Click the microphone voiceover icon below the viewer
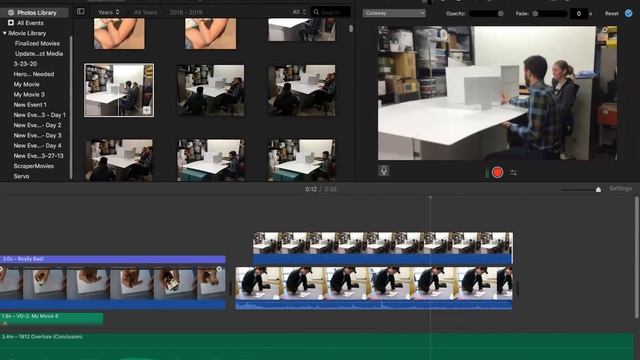640x360 pixels. click(383, 170)
